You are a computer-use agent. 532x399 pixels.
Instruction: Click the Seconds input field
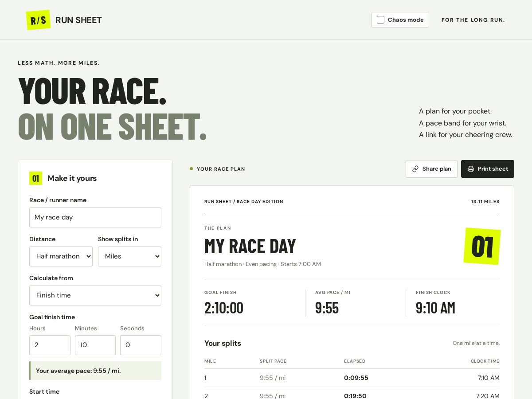141,345
